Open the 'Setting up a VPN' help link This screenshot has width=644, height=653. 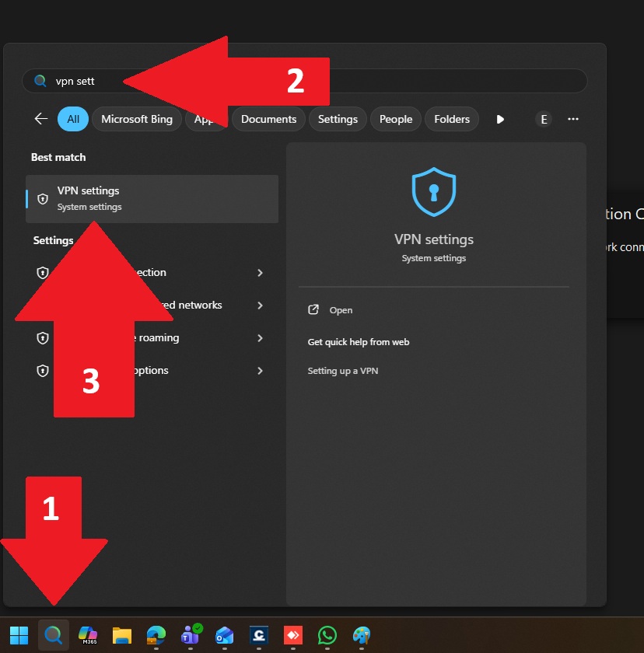coord(343,371)
